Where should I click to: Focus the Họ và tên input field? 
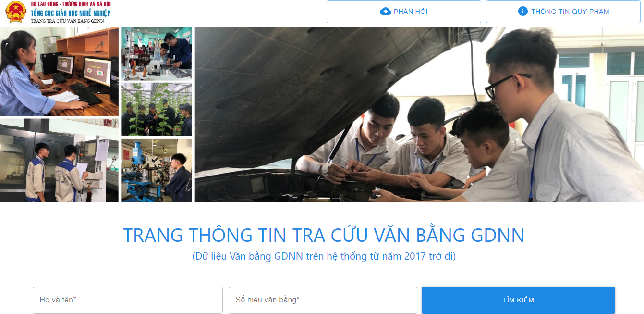click(x=128, y=300)
